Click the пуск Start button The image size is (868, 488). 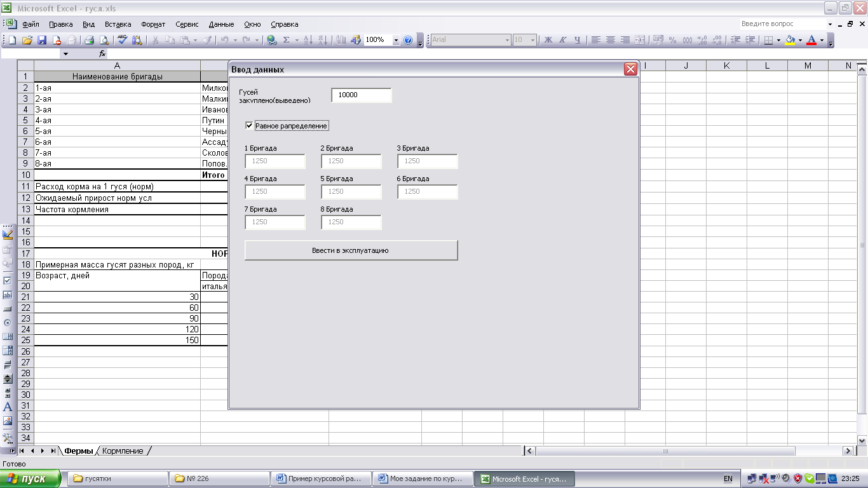pyautogui.click(x=31, y=478)
